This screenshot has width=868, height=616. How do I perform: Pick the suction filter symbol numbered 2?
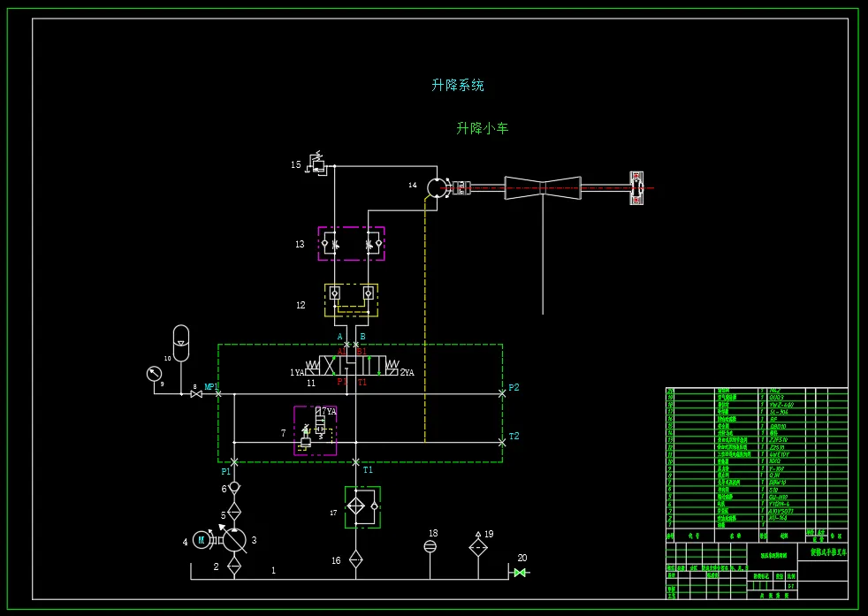pyautogui.click(x=234, y=566)
